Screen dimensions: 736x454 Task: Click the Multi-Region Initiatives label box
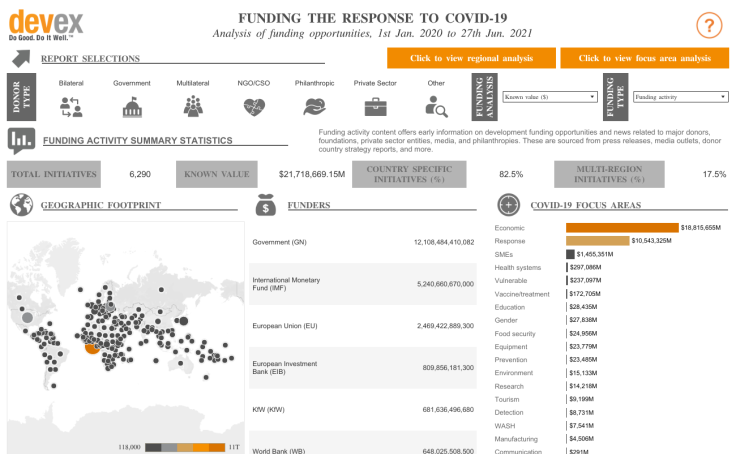pos(609,174)
